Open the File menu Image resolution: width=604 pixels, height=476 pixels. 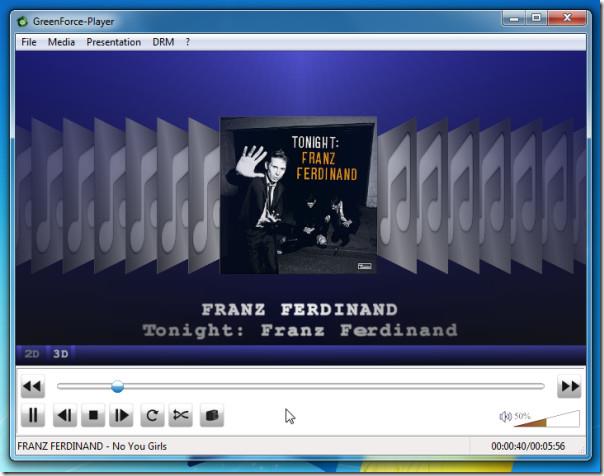pyautogui.click(x=29, y=42)
